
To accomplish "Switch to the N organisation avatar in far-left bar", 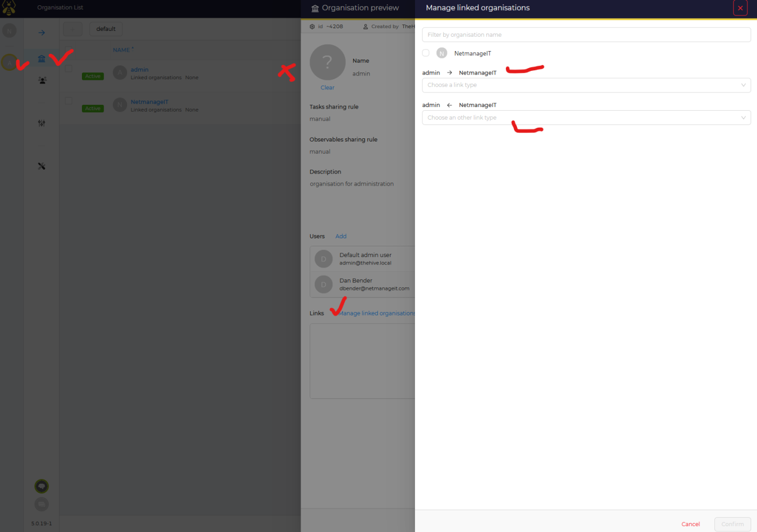I will click(x=9, y=31).
